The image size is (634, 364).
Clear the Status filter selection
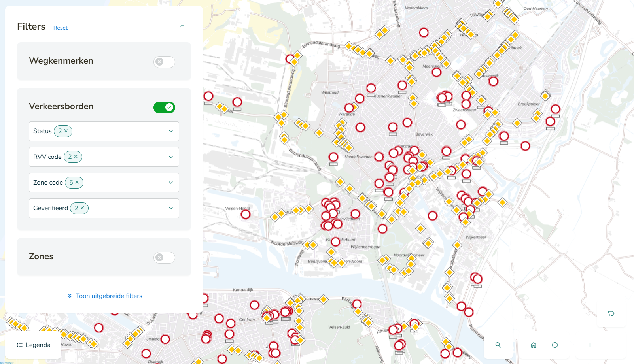click(66, 131)
